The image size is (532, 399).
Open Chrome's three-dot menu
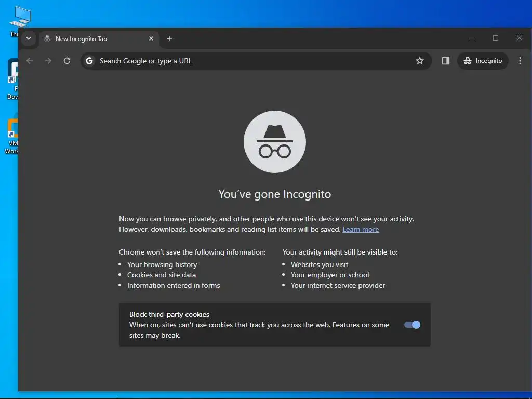[520, 61]
